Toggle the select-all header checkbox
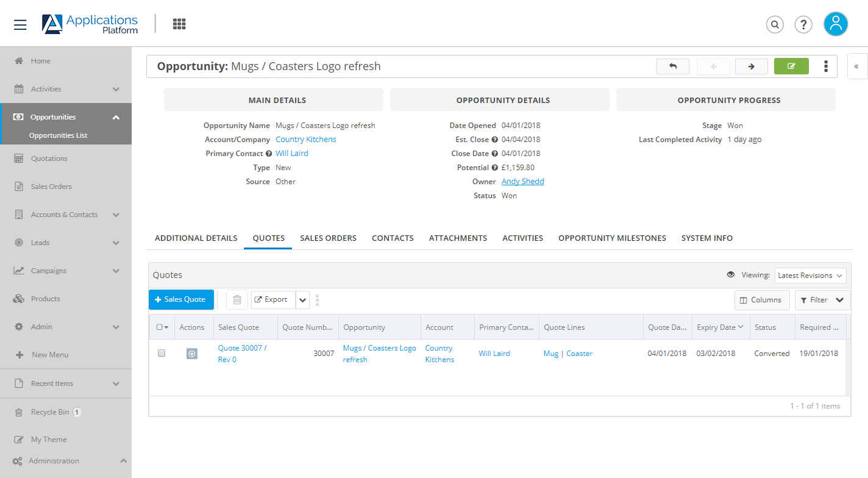 pyautogui.click(x=160, y=327)
